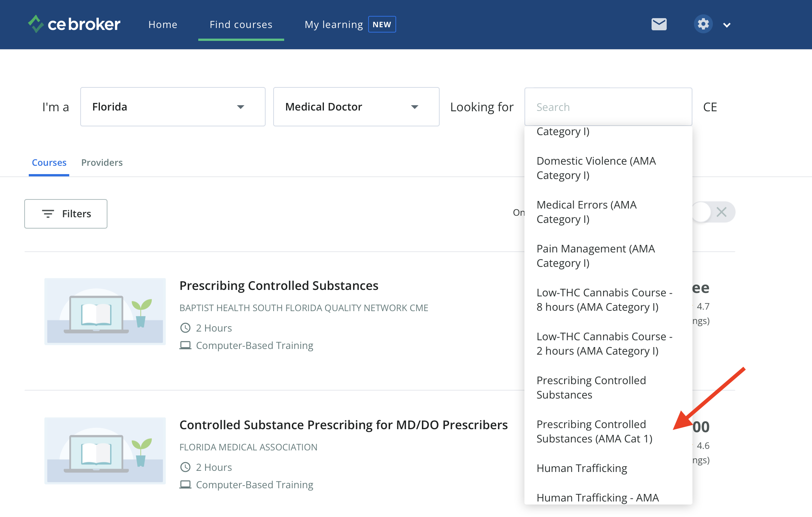The width and height of the screenshot is (812, 517).
Task: Click laptop icon under Florida Medical Association course
Action: point(185,484)
